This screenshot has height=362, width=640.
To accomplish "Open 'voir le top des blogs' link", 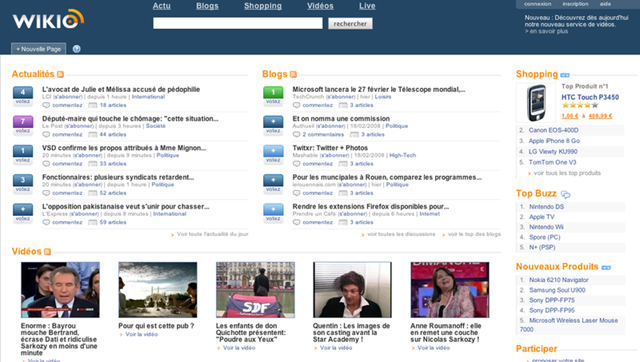I will pos(474,234).
